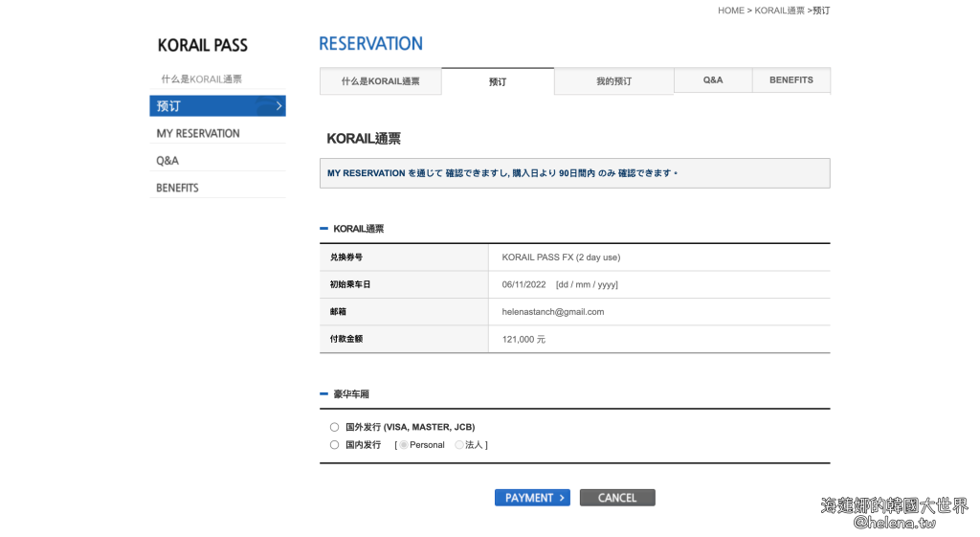The height and width of the screenshot is (537, 980).
Task: Click KORAIL通票 in the top breadcrumb
Action: point(779,11)
